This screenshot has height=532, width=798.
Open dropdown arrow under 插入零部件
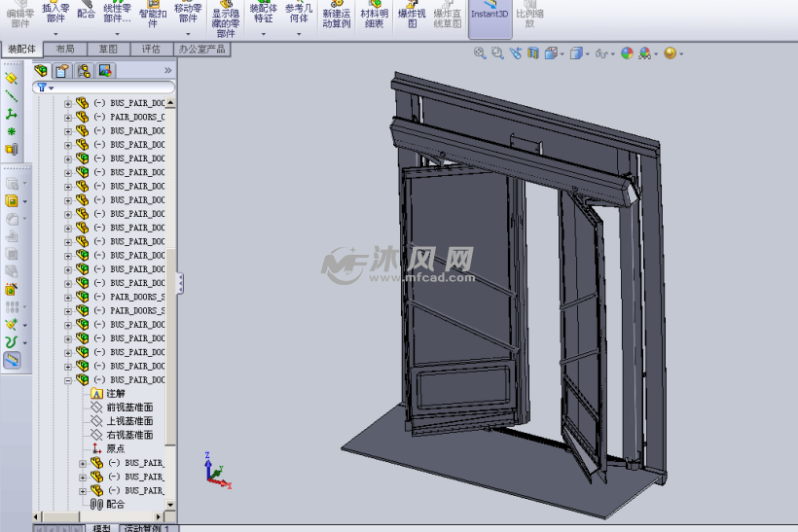[55, 34]
